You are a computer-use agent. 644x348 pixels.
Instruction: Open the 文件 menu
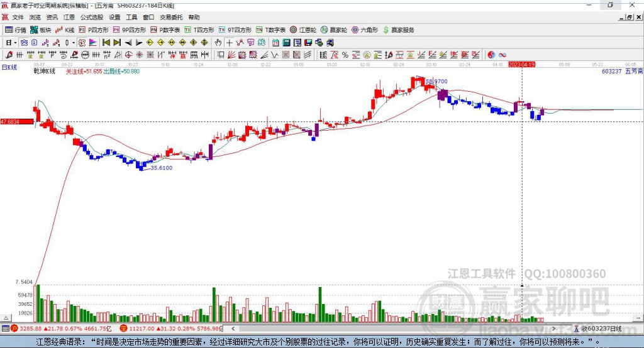pos(18,17)
